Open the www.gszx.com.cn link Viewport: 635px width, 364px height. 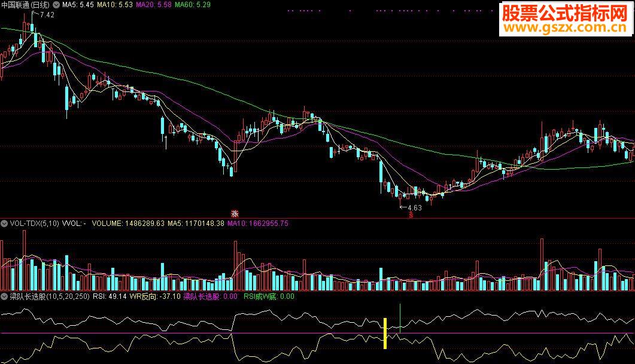point(565,27)
